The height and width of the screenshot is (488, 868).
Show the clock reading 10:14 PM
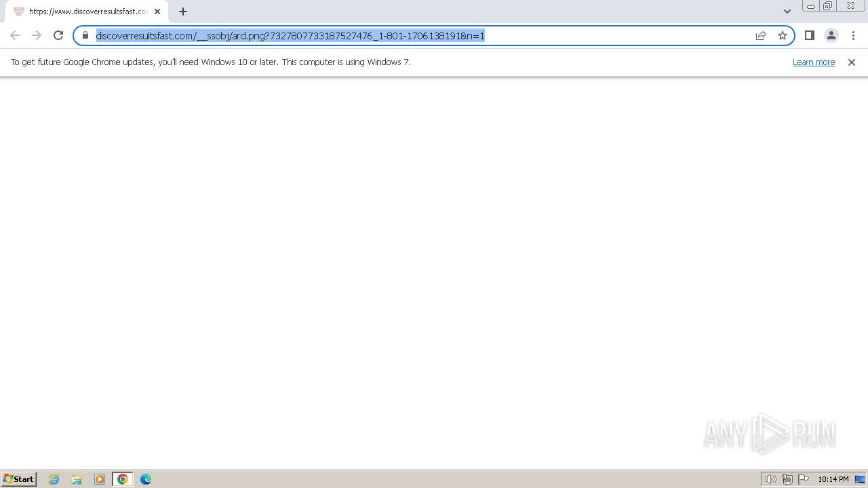click(x=833, y=479)
